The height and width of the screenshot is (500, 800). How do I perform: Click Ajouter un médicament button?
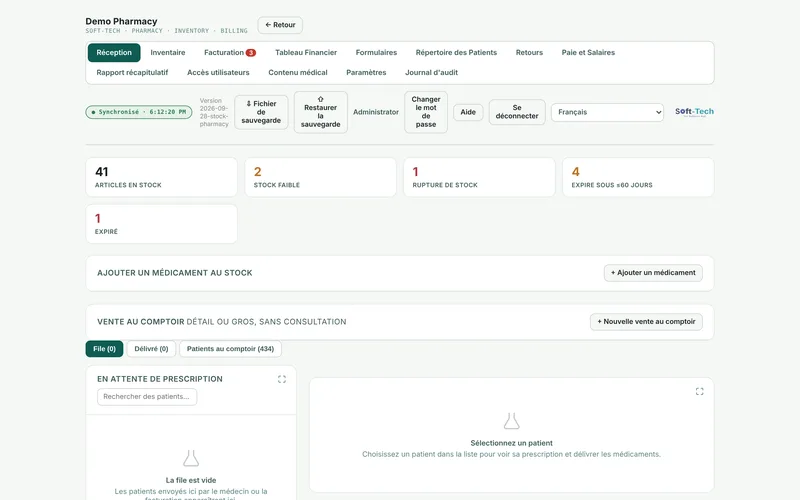653,273
